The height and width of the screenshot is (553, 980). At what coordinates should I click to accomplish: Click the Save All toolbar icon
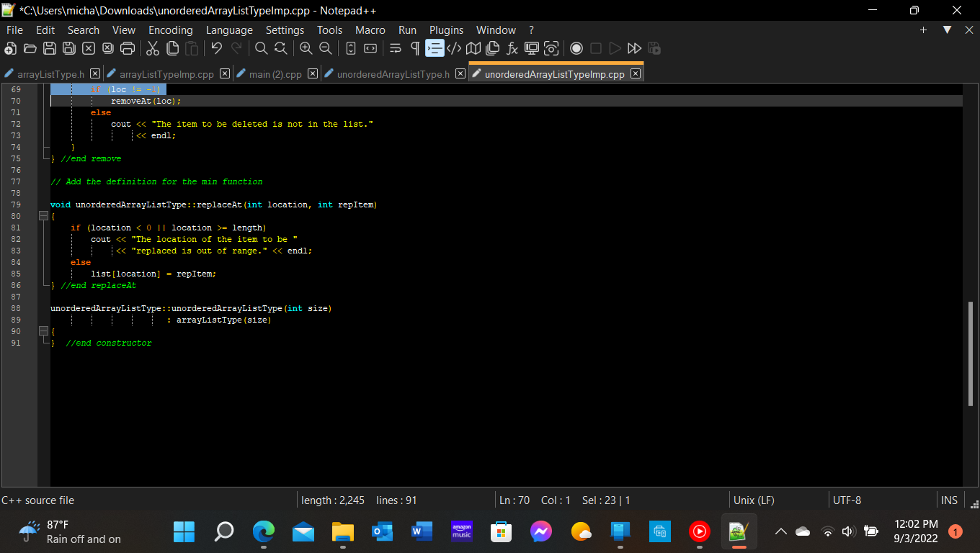coord(68,48)
